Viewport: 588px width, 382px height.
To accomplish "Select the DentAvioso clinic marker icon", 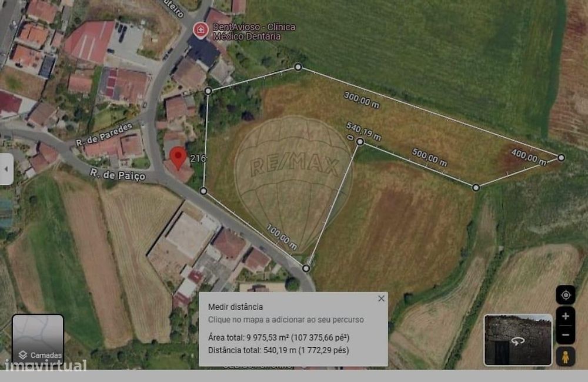I will [201, 30].
